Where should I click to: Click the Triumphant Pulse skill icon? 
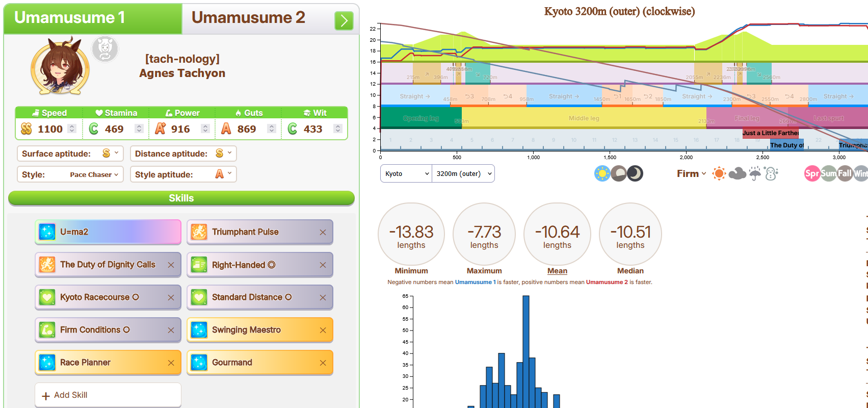(199, 232)
